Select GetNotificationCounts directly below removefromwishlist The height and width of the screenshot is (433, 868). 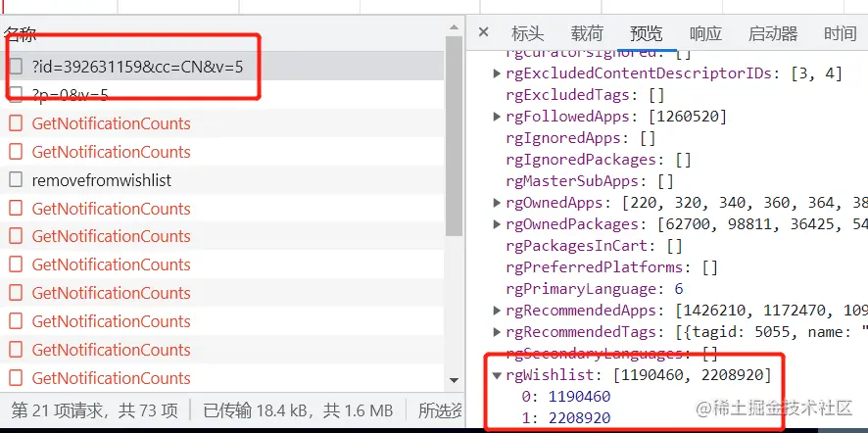point(222,209)
